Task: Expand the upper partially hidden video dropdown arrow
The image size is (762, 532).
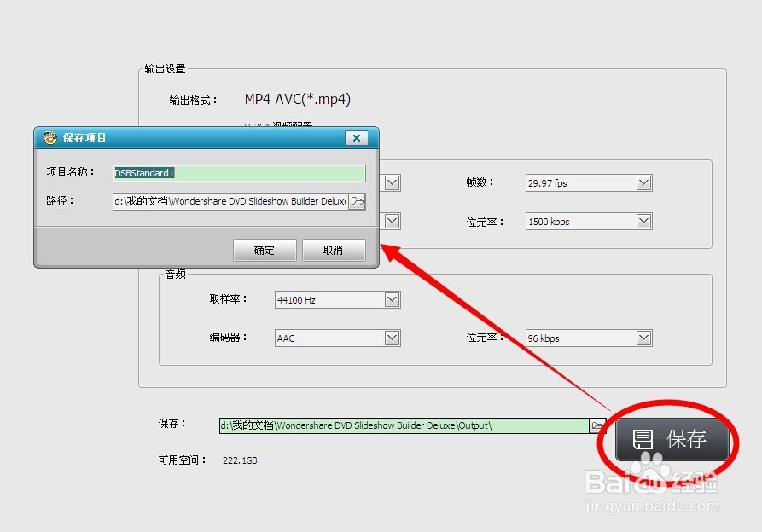Action: (393, 183)
